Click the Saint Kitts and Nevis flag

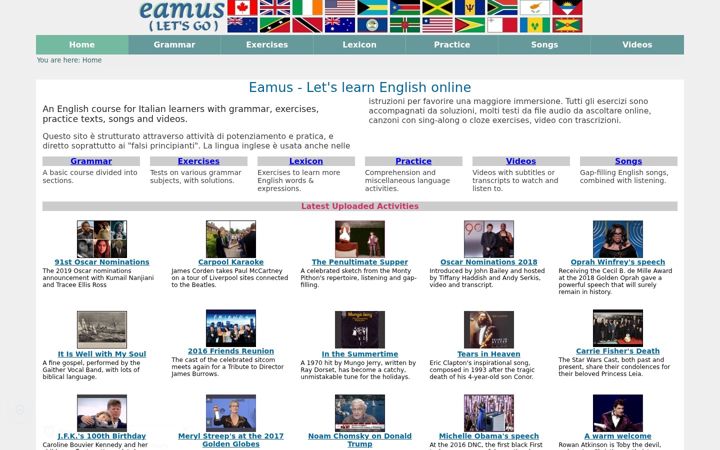pyautogui.click(x=275, y=25)
